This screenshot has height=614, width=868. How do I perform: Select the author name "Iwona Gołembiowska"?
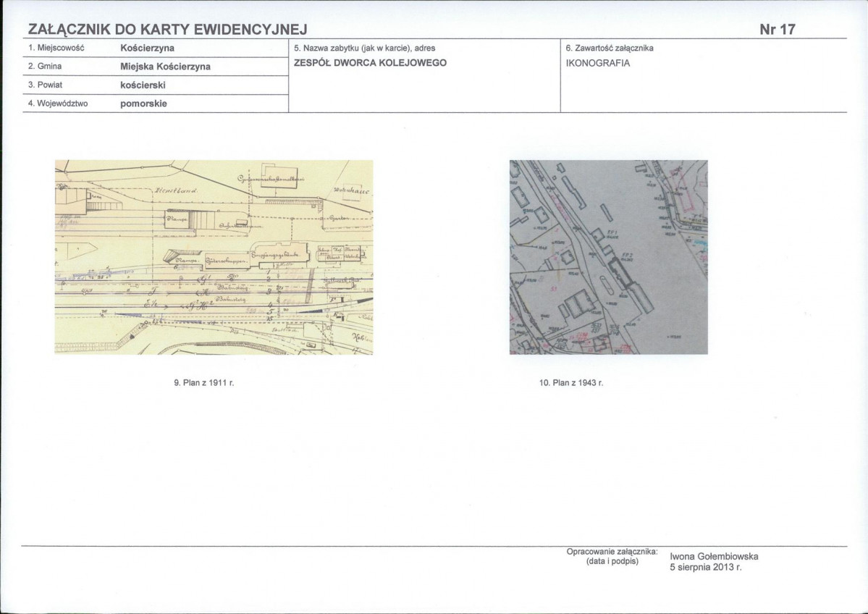(714, 556)
